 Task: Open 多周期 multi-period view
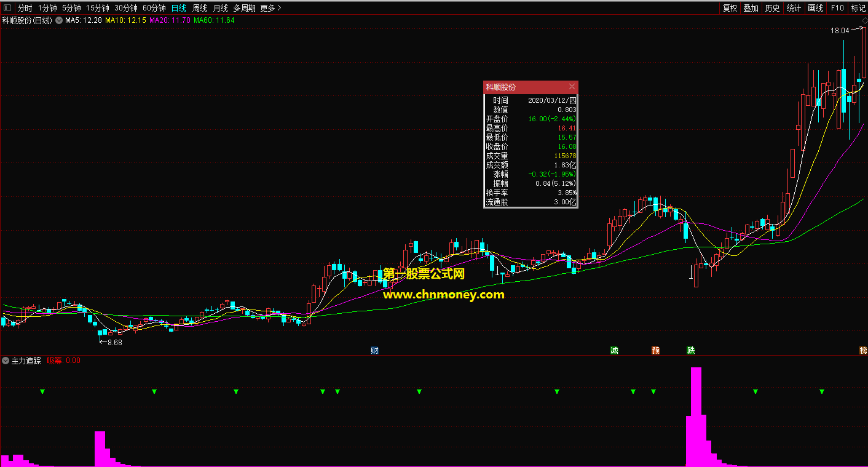[244, 8]
